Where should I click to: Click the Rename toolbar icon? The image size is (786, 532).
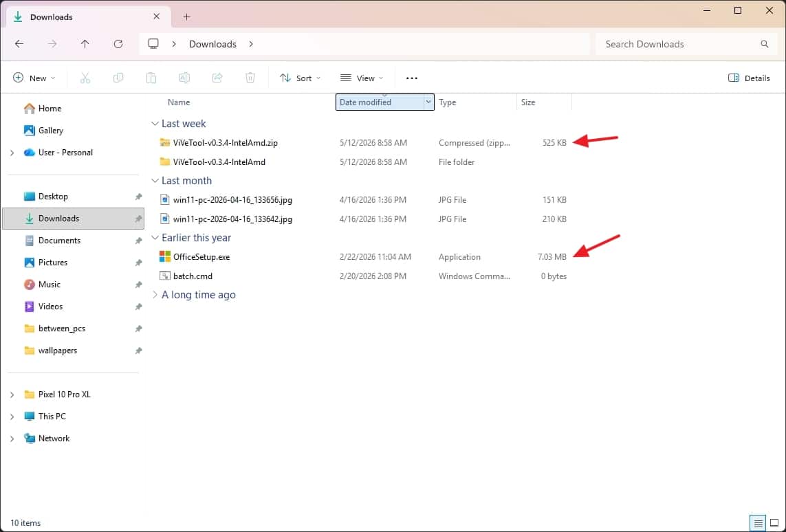184,78
